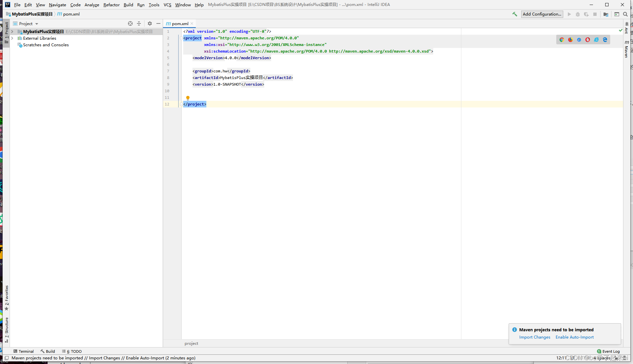The height and width of the screenshot is (364, 633).
Task: Click the Collapse All icon in Project panel
Action: click(139, 23)
